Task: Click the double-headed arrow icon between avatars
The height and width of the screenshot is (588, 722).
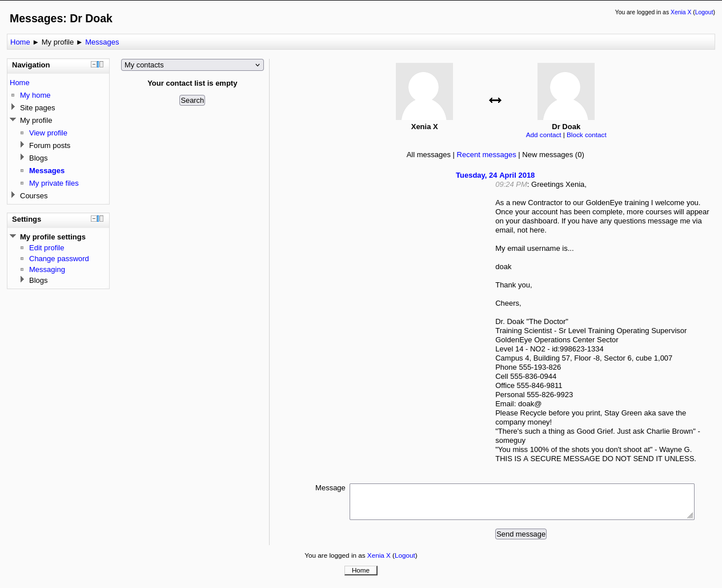Action: [x=495, y=101]
